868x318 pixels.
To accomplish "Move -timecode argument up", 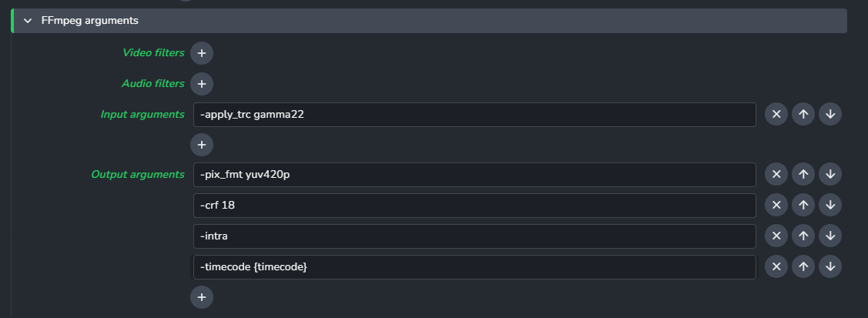I will pos(803,266).
